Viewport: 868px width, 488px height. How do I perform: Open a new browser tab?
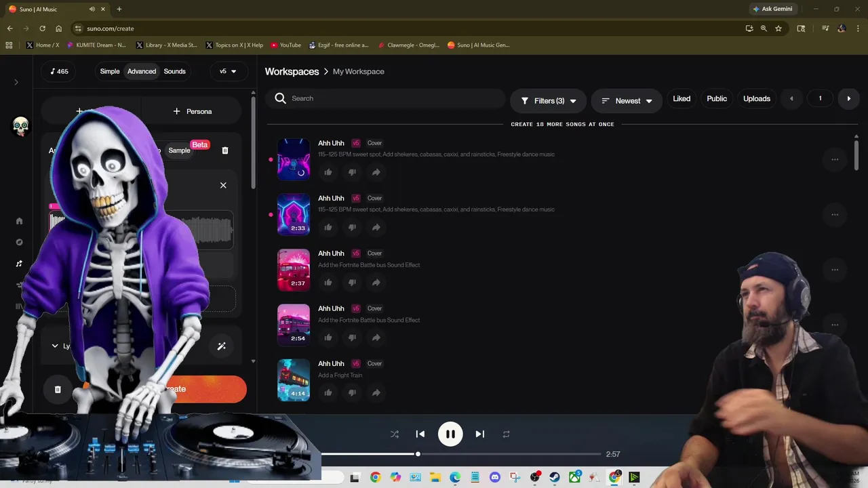pos(119,9)
